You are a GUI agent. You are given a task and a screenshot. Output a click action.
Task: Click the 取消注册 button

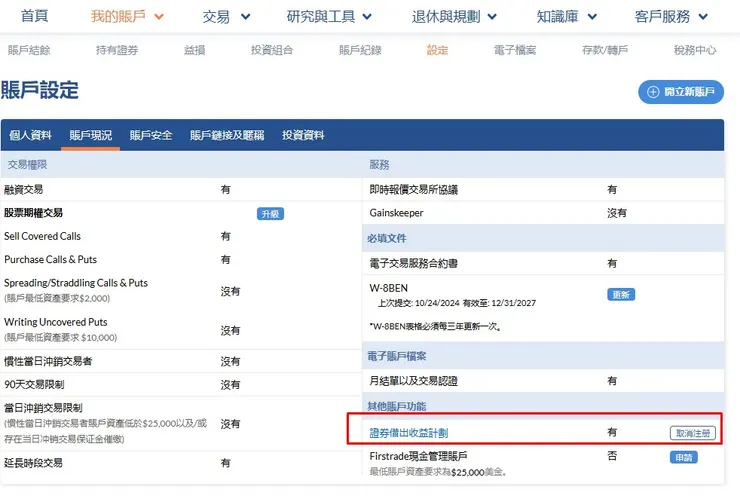tap(693, 433)
